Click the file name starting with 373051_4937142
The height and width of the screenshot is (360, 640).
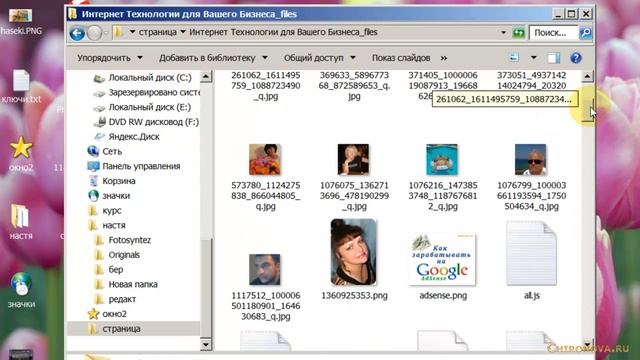[x=531, y=80]
